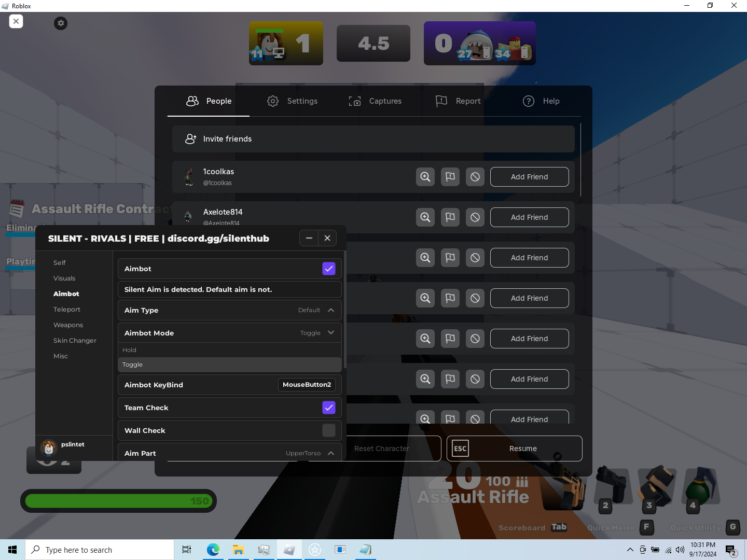Viewport: 747px width, 560px height.
Task: Add Axelote814 as friend
Action: [529, 217]
